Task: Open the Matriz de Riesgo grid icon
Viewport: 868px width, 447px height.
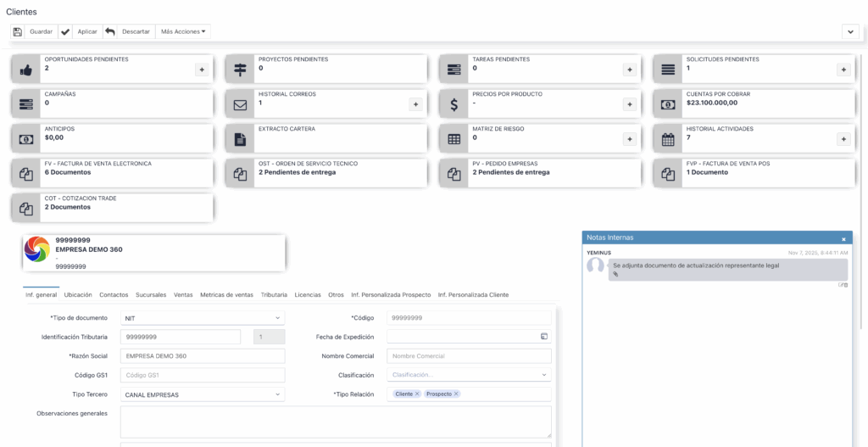Action: click(454, 139)
